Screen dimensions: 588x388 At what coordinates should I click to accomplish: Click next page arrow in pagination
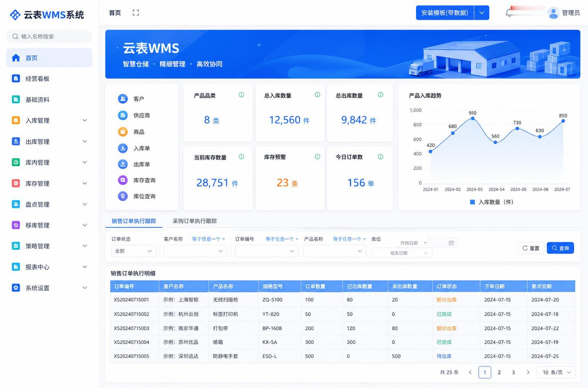click(528, 372)
